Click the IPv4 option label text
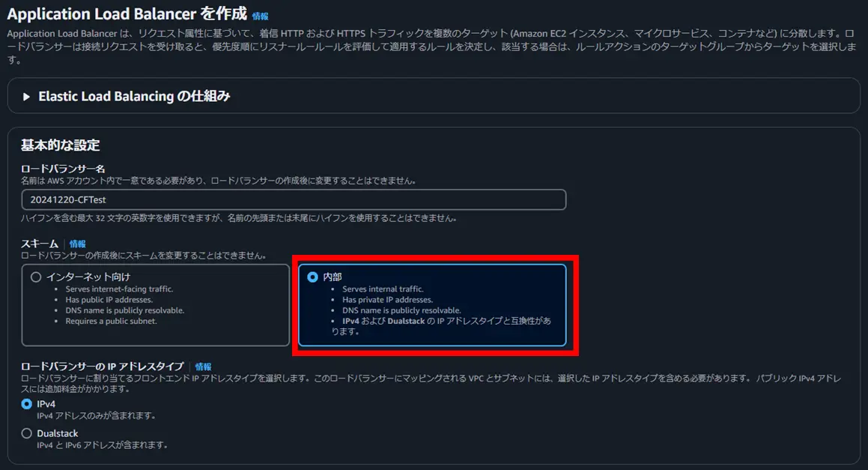868x470 pixels. click(46, 404)
